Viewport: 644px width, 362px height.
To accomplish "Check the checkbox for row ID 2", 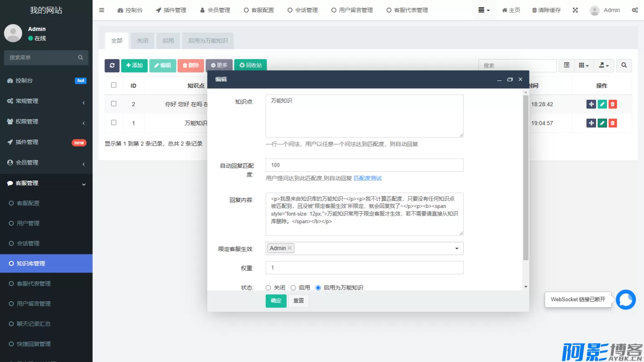I will (114, 104).
